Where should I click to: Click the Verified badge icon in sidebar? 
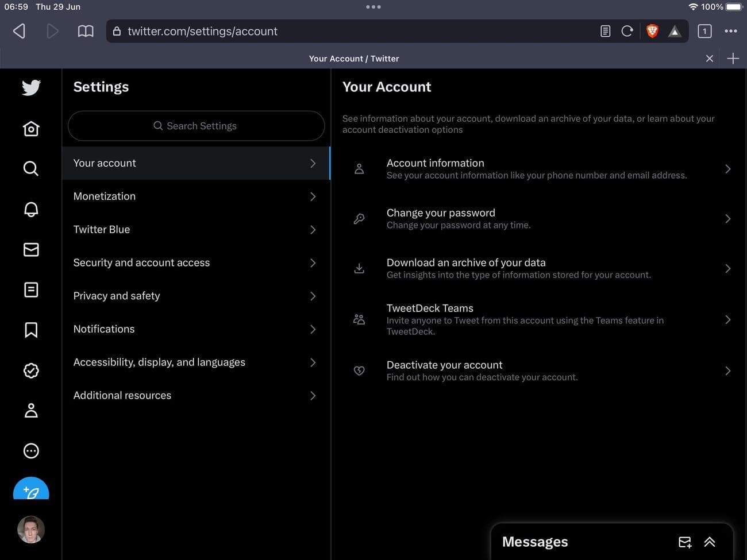click(31, 370)
